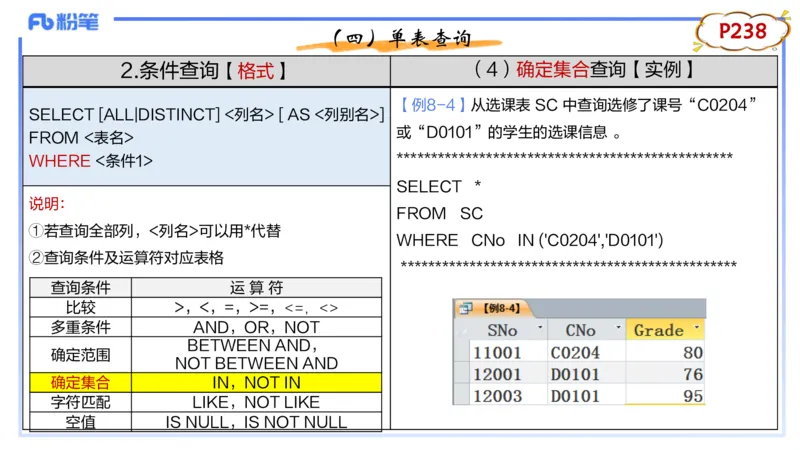Click the row selector for row 11001

(x=462, y=352)
